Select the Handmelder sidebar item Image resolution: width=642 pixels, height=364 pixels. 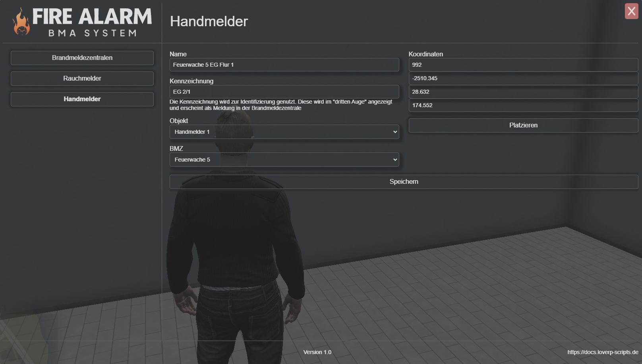click(82, 99)
